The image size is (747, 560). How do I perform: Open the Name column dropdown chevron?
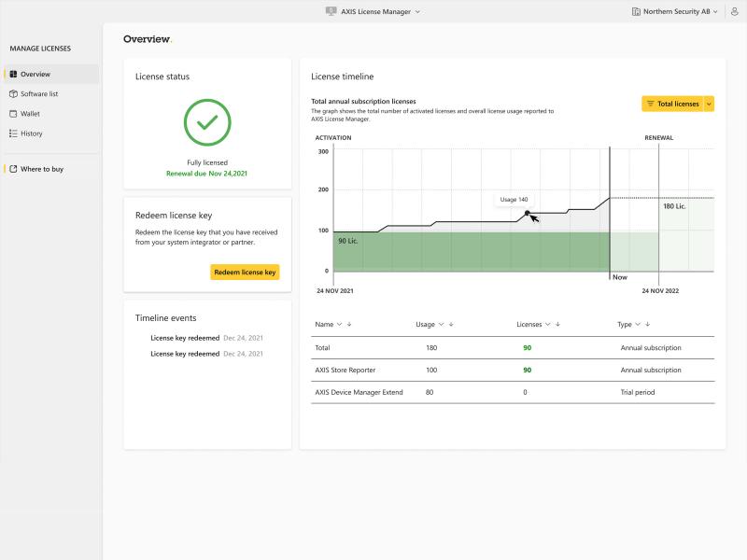(339, 324)
